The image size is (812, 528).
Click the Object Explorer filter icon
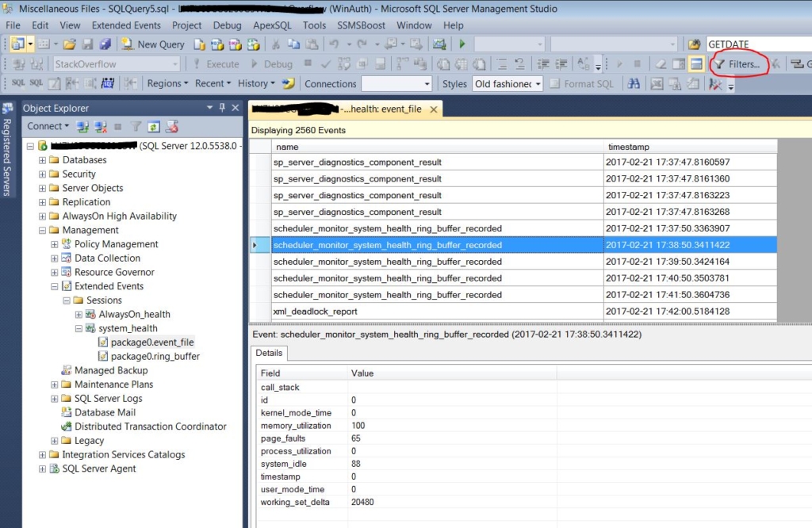(135, 127)
